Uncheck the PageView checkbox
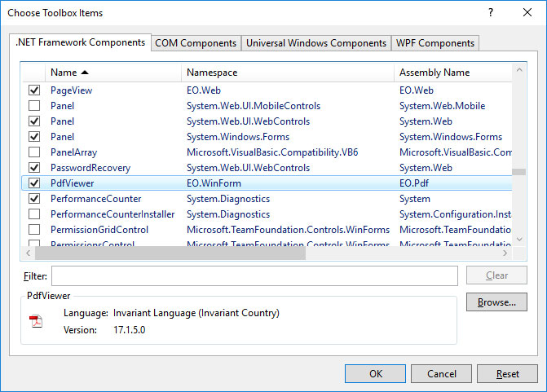Image resolution: width=547 pixels, height=392 pixels. click(x=34, y=90)
